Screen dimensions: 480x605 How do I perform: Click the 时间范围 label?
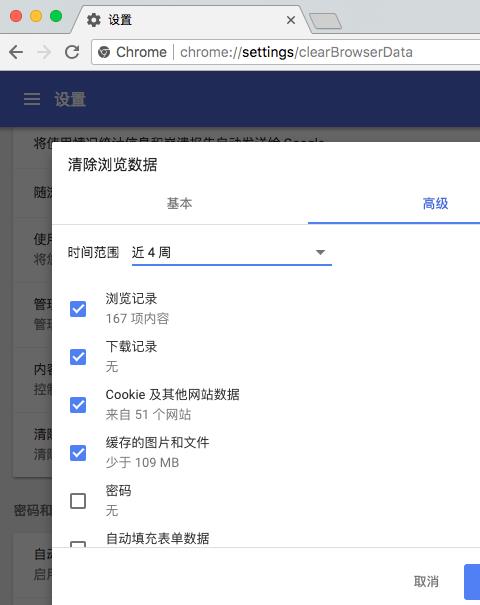tap(93, 252)
